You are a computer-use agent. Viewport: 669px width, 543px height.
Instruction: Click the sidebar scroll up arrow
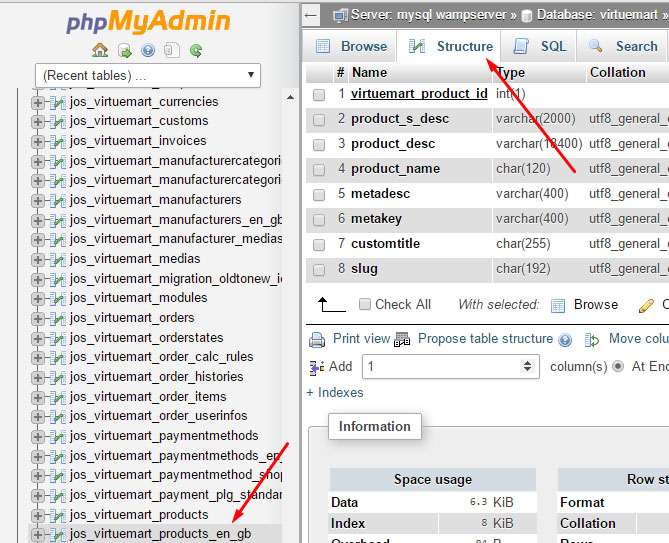290,97
